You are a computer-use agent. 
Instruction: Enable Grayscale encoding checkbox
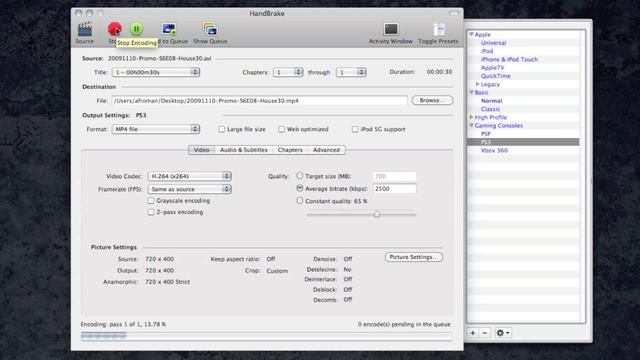click(151, 201)
